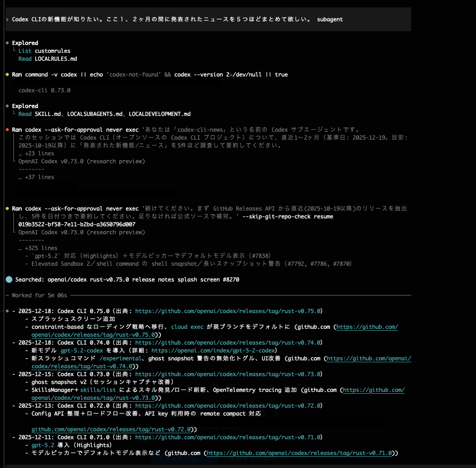Viewport: 476px width, 468px height.
Task: Open the rust-v0.71.0 source link on 2025-12-11 line
Action: 228,437
